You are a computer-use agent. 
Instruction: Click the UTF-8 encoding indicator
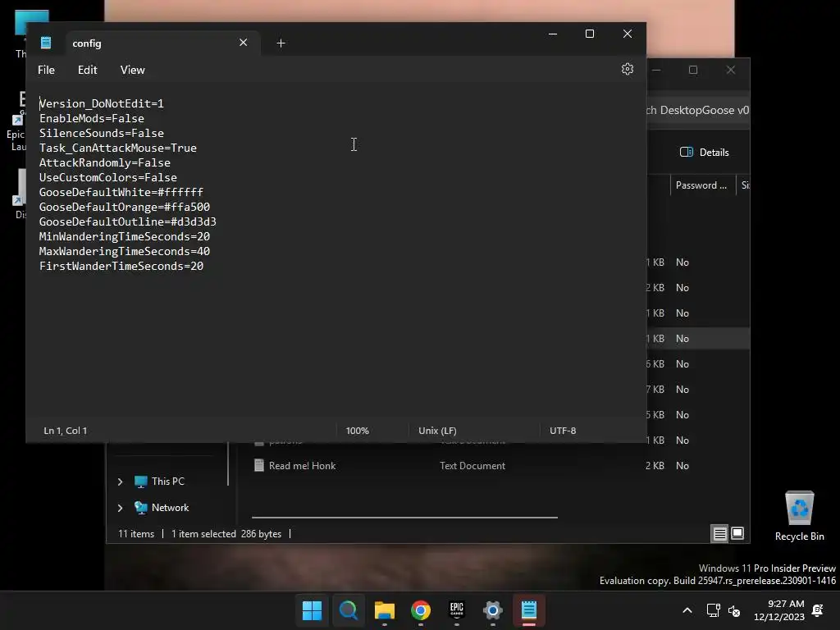(563, 431)
